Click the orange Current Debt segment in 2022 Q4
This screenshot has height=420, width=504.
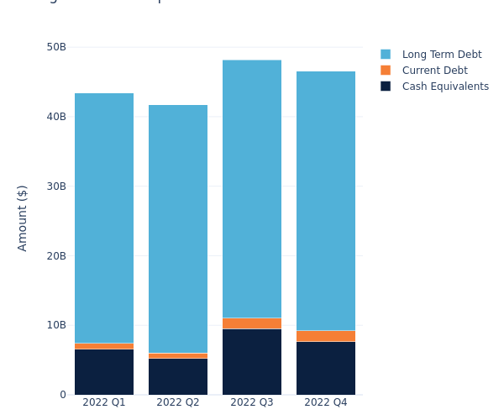(326, 336)
